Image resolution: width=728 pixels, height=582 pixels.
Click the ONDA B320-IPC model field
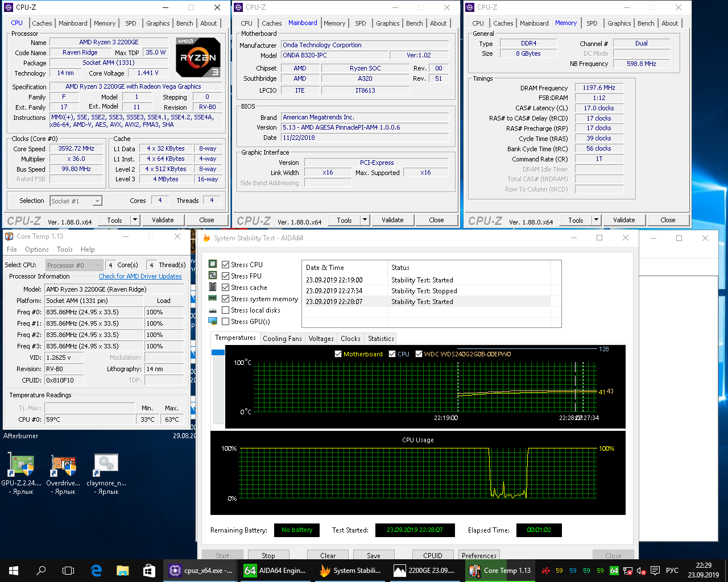tap(335, 55)
